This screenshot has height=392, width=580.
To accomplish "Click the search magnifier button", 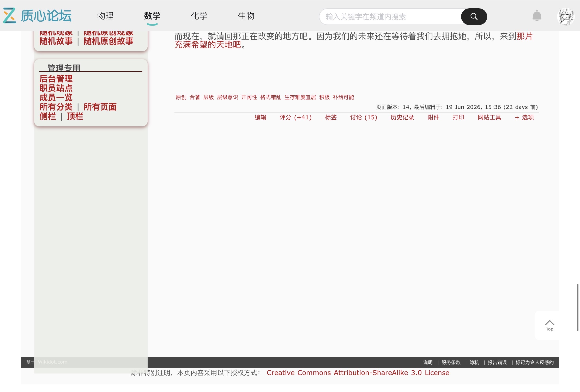I will [474, 17].
